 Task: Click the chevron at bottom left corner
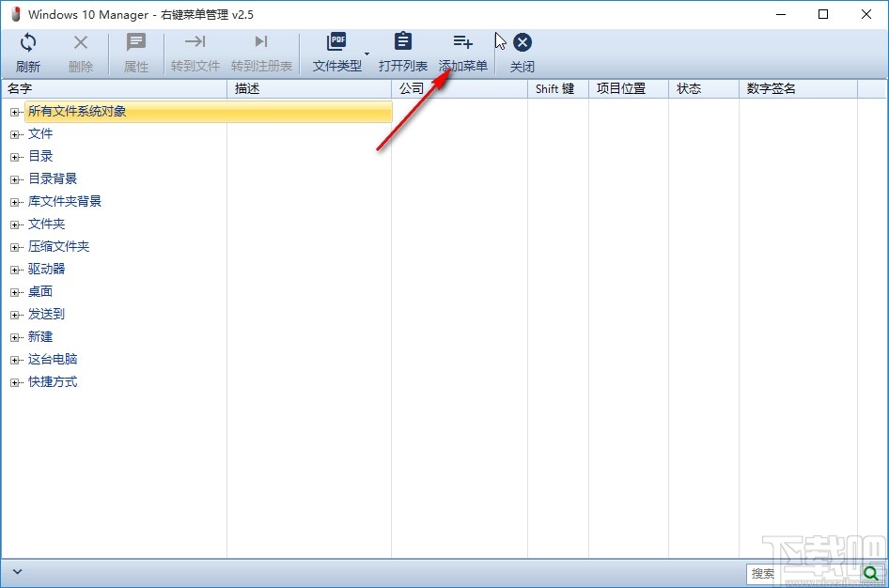click(x=17, y=571)
